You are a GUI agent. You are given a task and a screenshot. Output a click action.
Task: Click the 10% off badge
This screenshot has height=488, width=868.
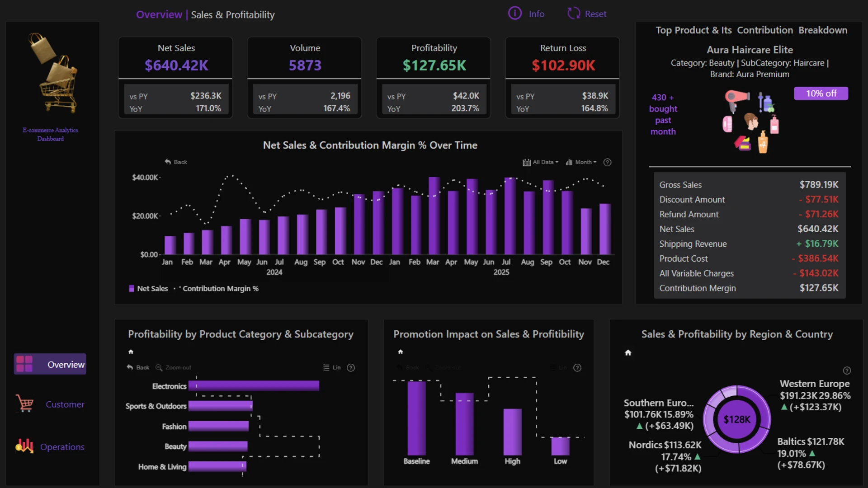[821, 93]
